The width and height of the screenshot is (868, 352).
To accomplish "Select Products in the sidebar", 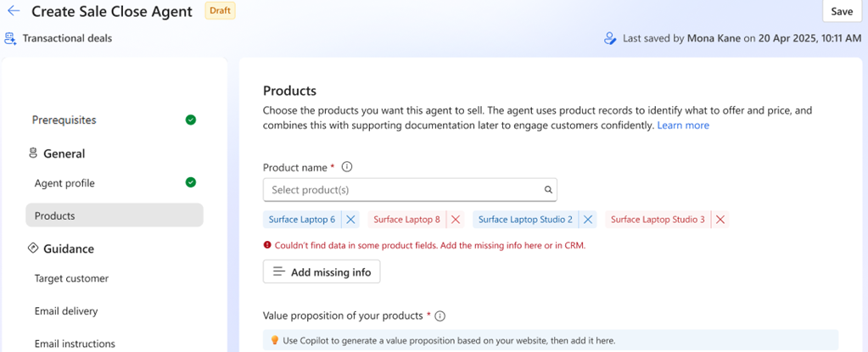I will (x=115, y=215).
